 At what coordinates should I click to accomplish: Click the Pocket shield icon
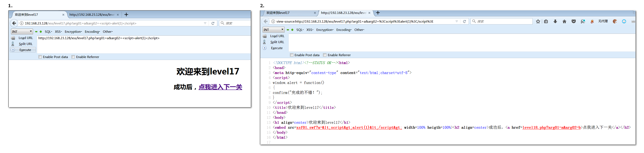pos(574,22)
